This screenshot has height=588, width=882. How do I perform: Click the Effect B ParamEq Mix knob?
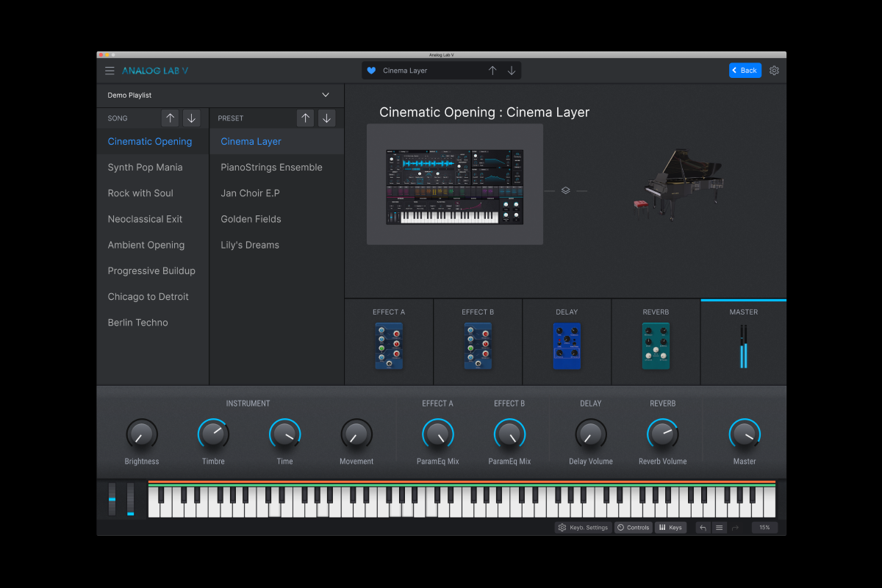click(x=509, y=435)
